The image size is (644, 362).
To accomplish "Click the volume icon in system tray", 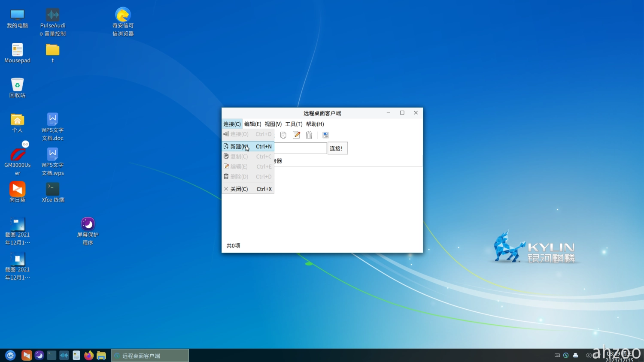I will pos(588,355).
